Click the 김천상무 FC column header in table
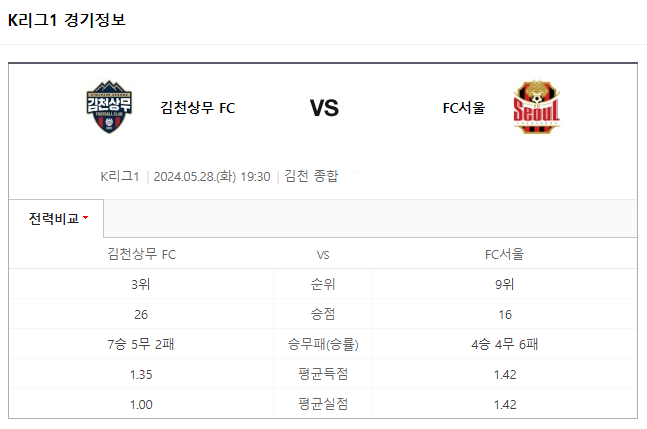Image resolution: width=647 pixels, height=429 pixels. click(x=142, y=254)
